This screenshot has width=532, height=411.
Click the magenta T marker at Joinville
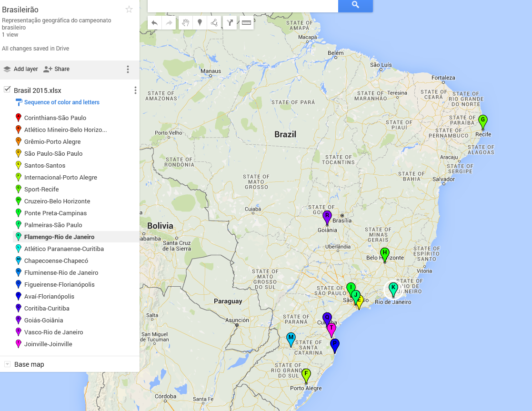coord(331,329)
